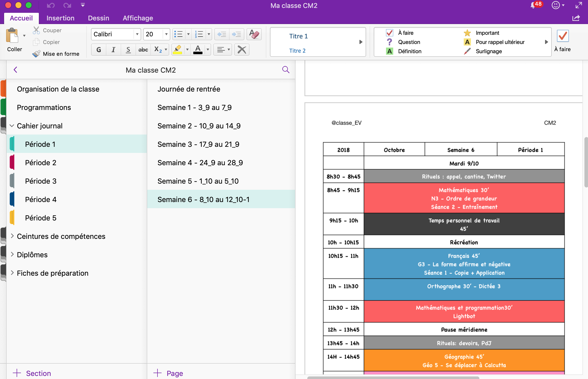Open the Dessin ribbon tab
Viewport: 588px width, 379px height.
(98, 18)
